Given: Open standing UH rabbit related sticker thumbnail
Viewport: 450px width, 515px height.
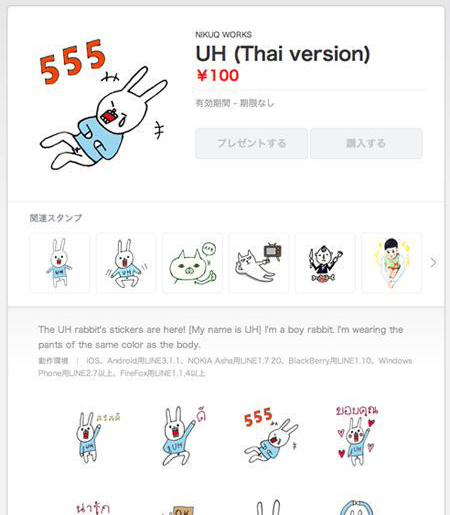Looking at the screenshot, I should tap(60, 263).
